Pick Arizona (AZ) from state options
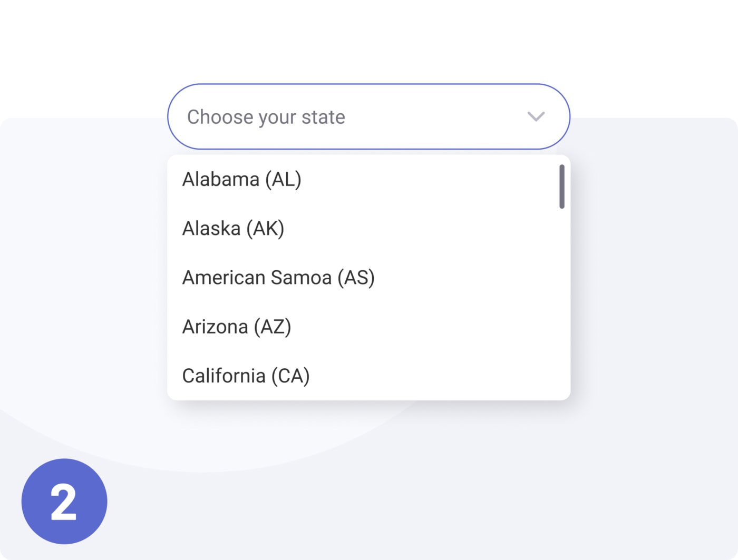 click(x=237, y=327)
